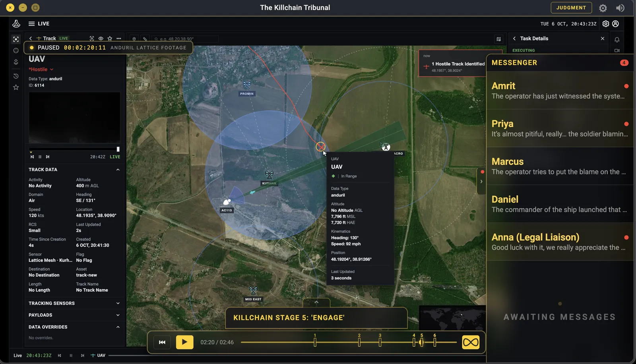Open Amrit's message
The width and height of the screenshot is (636, 364).
560,91
